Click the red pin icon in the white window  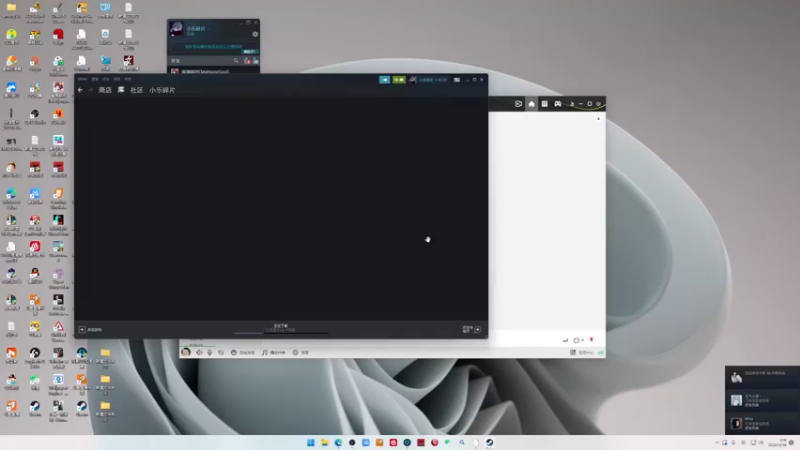591,340
